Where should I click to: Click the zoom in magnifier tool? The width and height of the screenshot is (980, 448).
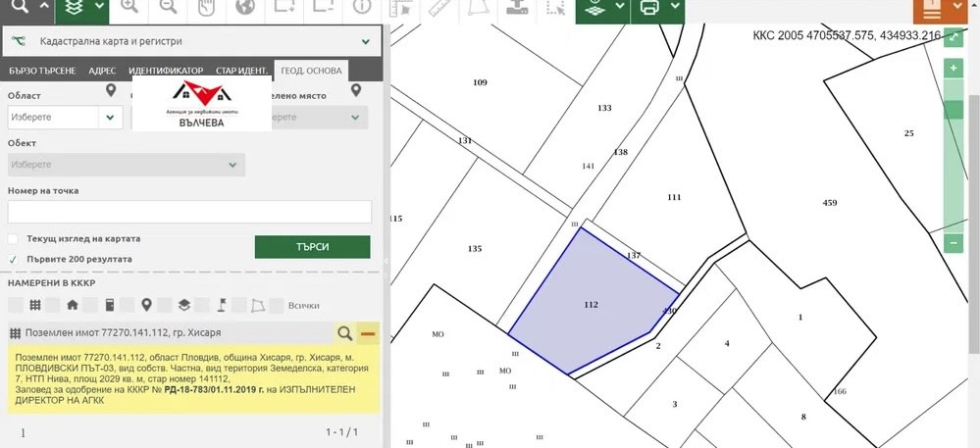pos(129,8)
